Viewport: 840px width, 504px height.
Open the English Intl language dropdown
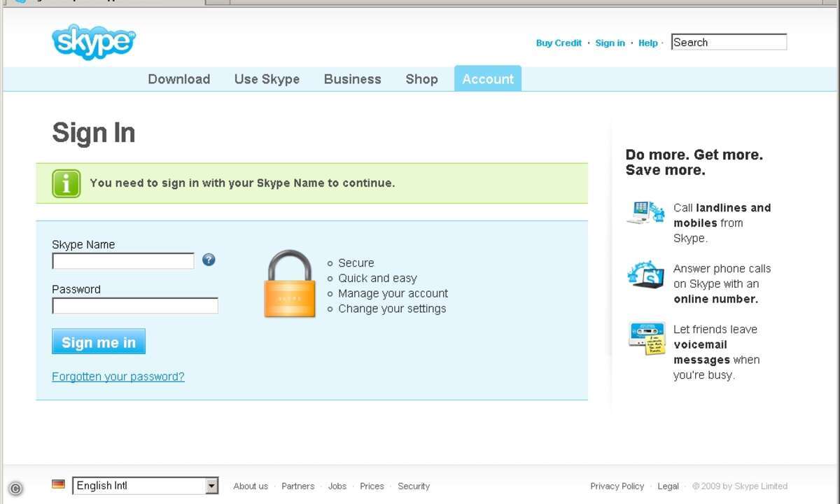point(146,486)
